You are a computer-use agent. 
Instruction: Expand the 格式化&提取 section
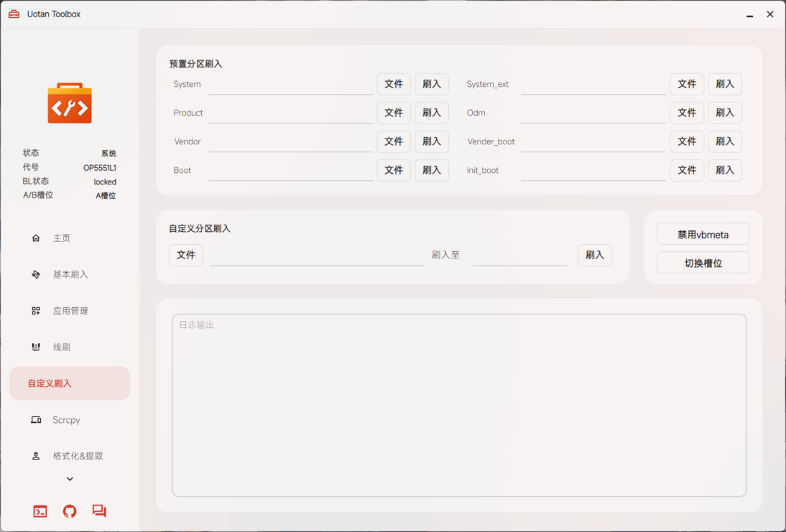click(77, 455)
